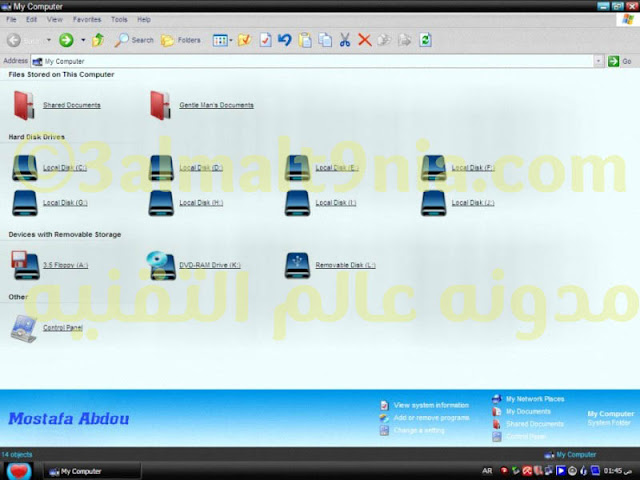
Task: Select Local Disk (F:) drive
Action: 458,168
